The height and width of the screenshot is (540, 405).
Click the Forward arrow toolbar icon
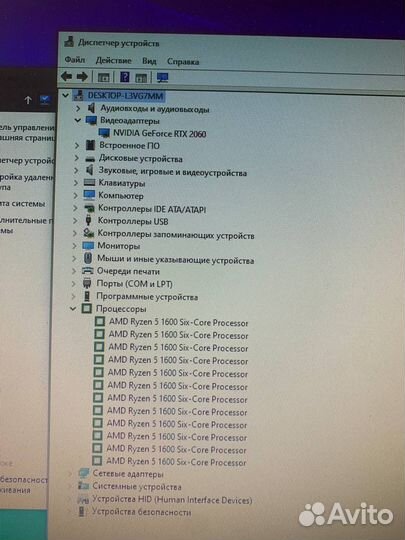tap(82, 76)
